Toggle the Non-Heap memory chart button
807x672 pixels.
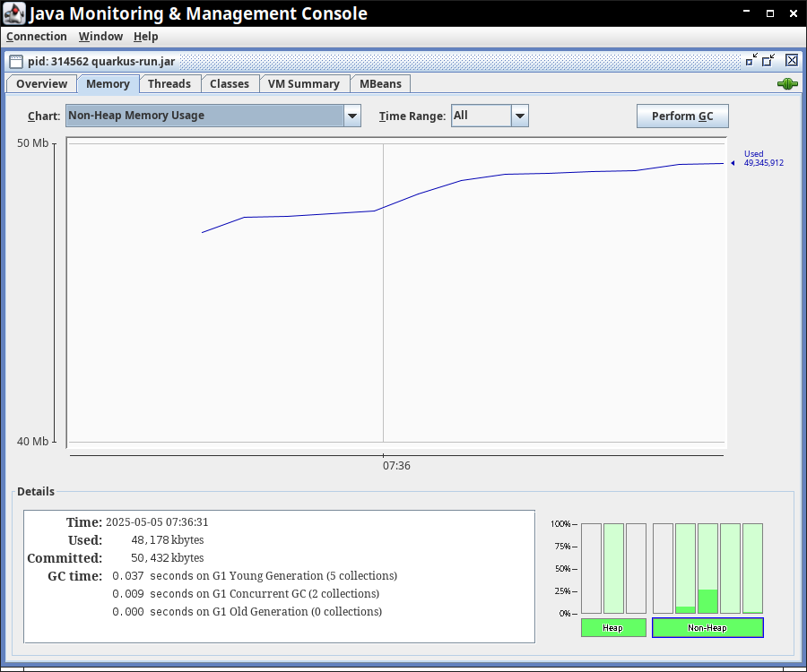[707, 628]
